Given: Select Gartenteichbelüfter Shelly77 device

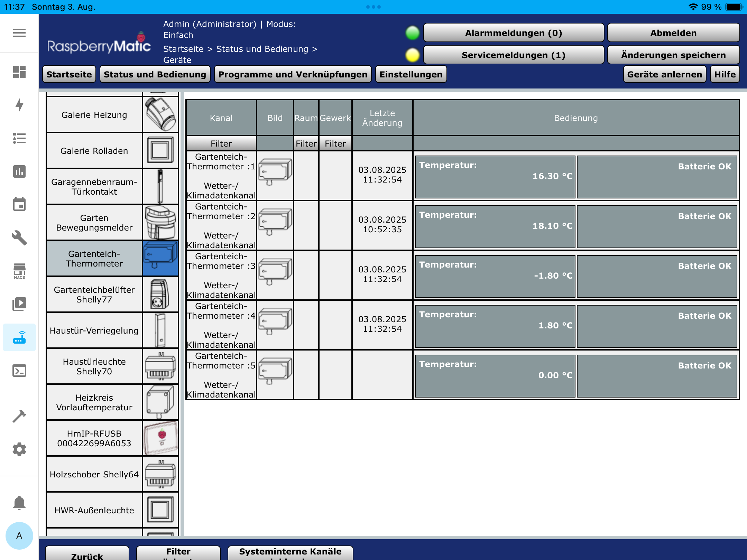Looking at the screenshot, I should click(x=94, y=295).
